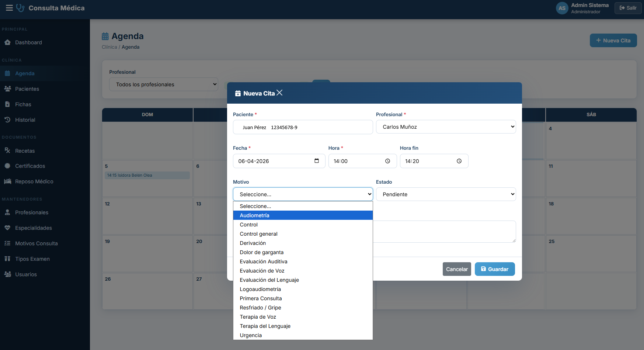Choose Primera Consulta option
The width and height of the screenshot is (644, 350).
pos(303,298)
